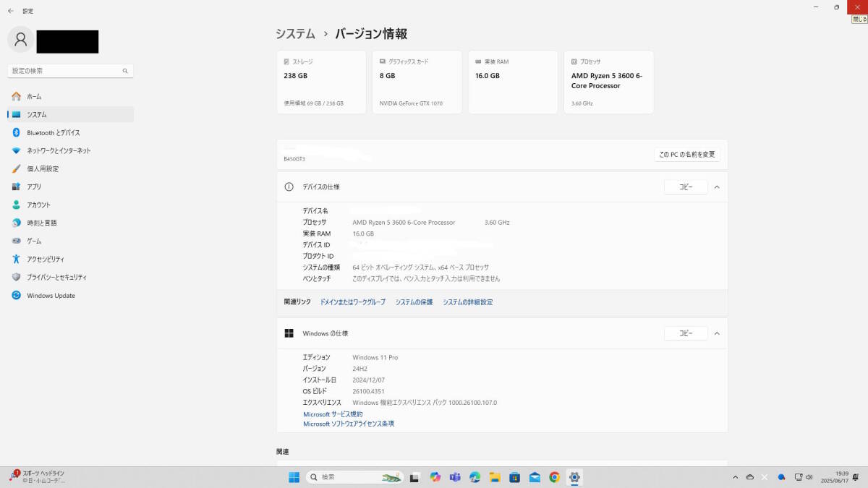The image size is (868, 488).
Task: Open the グラフィックス カード card
Action: (417, 82)
